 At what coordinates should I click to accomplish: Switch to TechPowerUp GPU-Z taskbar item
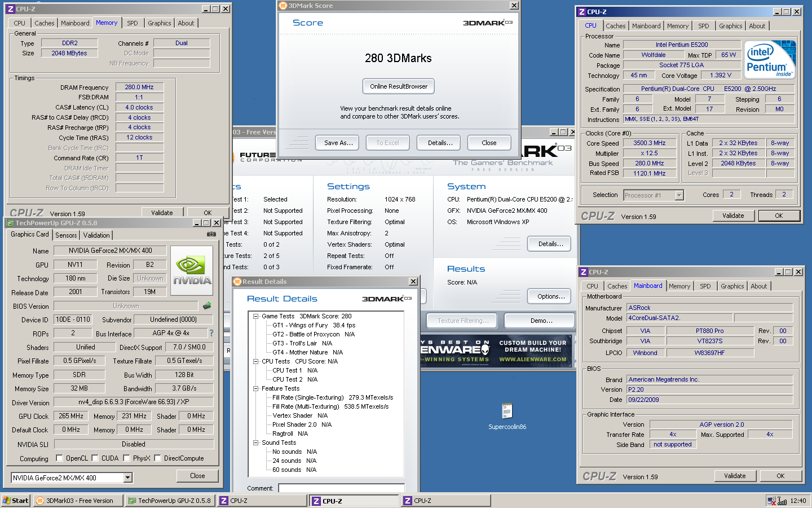pyautogui.click(x=170, y=501)
